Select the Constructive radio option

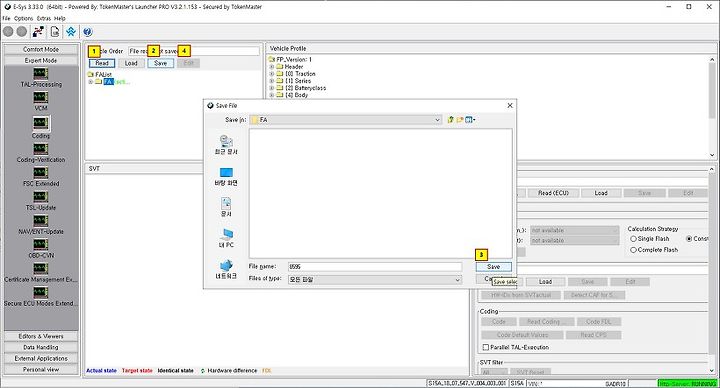pyautogui.click(x=689, y=239)
